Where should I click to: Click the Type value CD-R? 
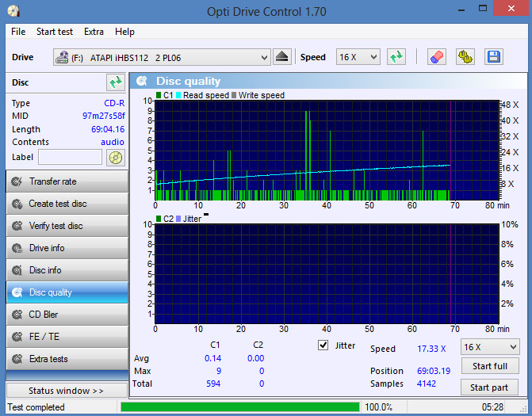[114, 103]
